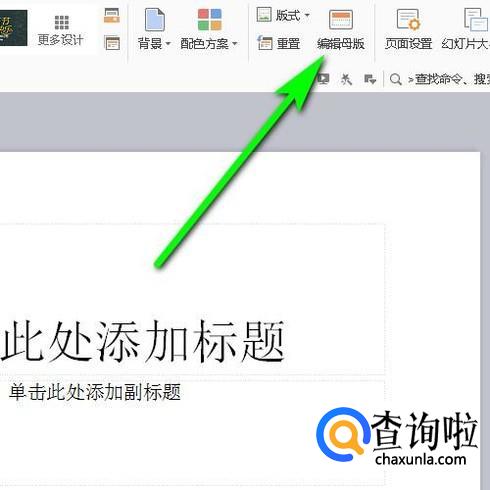490x490 pixels.
Task: Click the 编辑母版 slide master icon
Action: [x=341, y=20]
